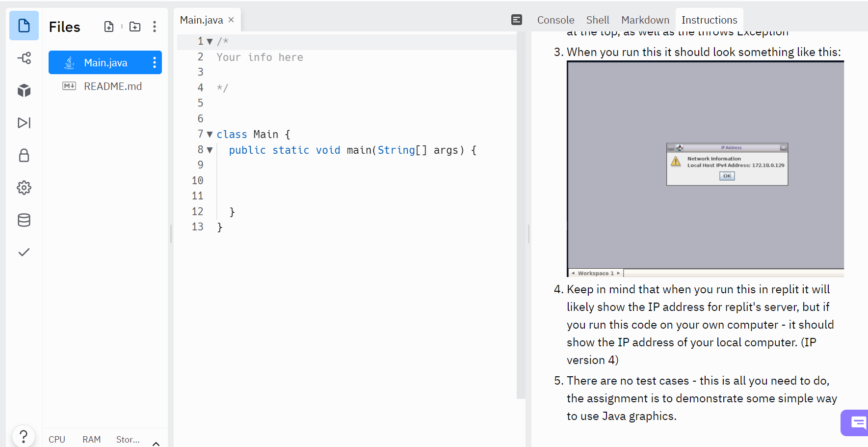
Task: Open the purple chat bubble button
Action: click(x=855, y=422)
